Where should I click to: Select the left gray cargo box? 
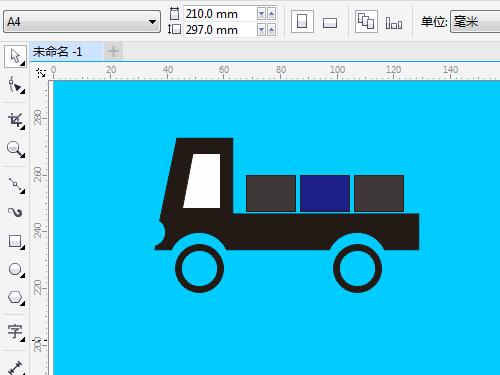click(x=271, y=194)
